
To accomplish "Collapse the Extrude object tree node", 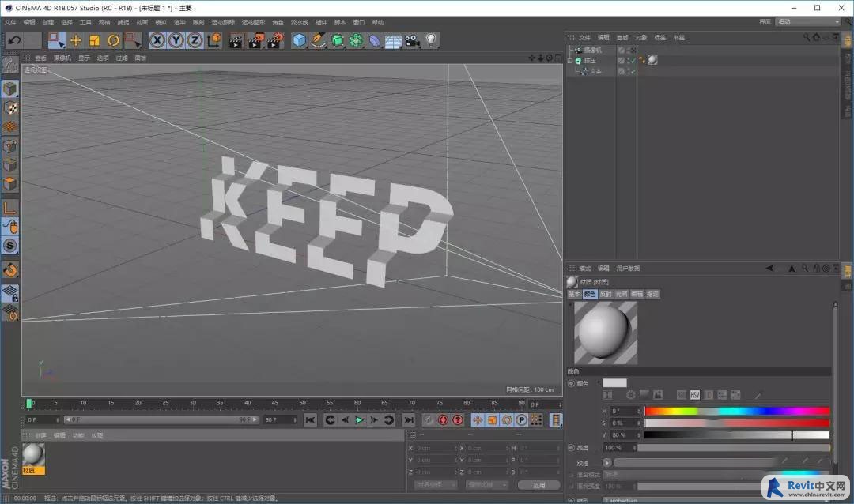I will point(570,61).
